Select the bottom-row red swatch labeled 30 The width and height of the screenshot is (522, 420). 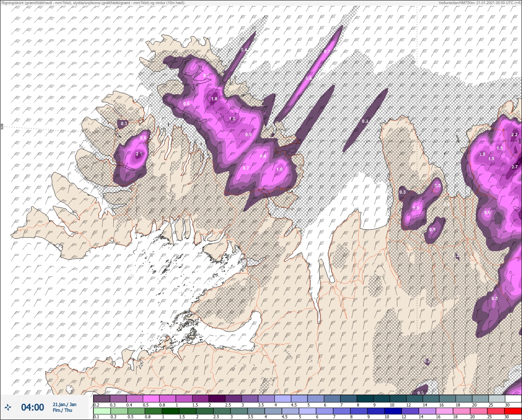(x=513, y=411)
